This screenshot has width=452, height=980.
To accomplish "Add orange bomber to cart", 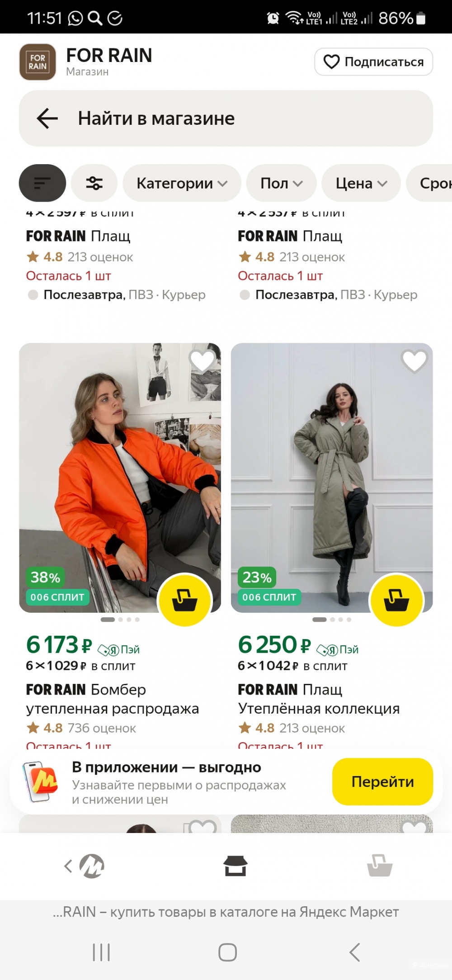I will tap(185, 600).
